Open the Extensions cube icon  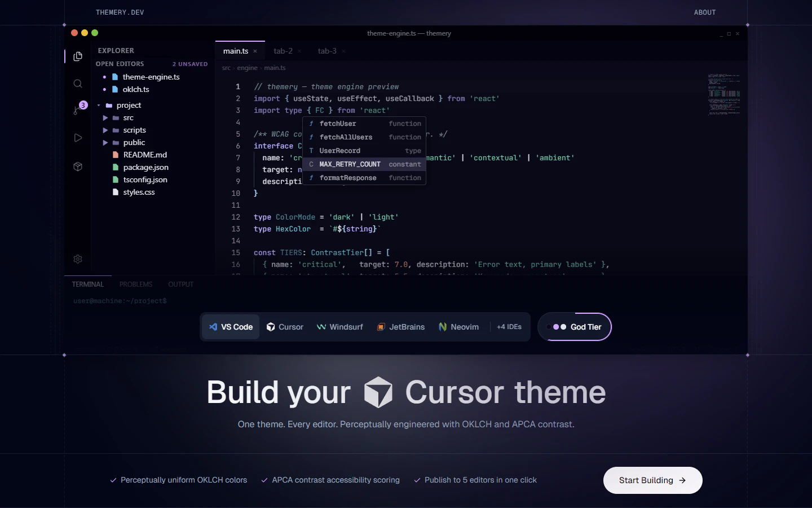[78, 167]
